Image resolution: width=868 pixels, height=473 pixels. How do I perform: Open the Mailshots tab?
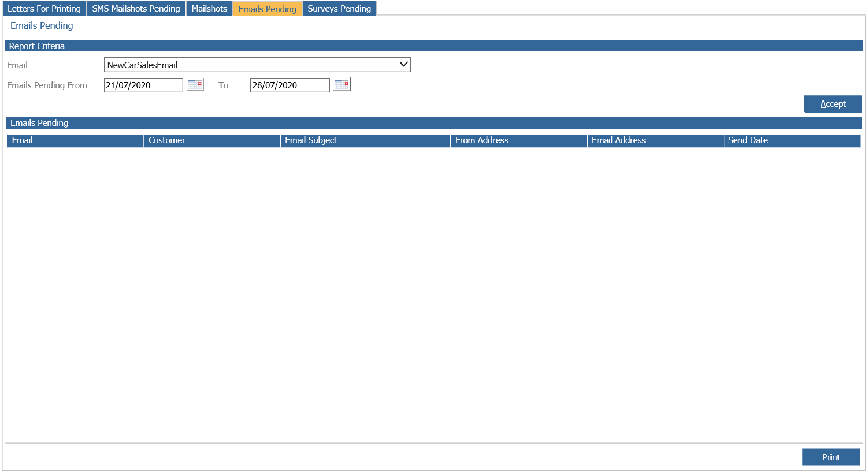(x=209, y=9)
